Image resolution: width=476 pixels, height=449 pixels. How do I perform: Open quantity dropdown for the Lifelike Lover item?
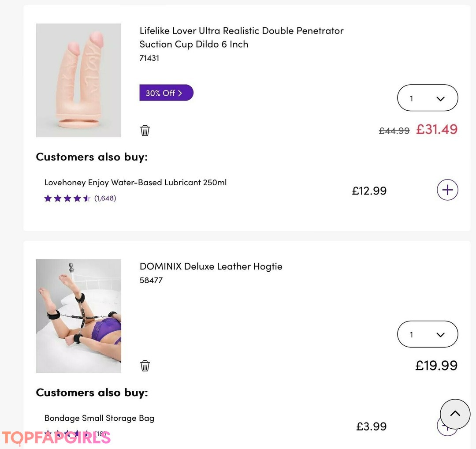click(x=427, y=98)
